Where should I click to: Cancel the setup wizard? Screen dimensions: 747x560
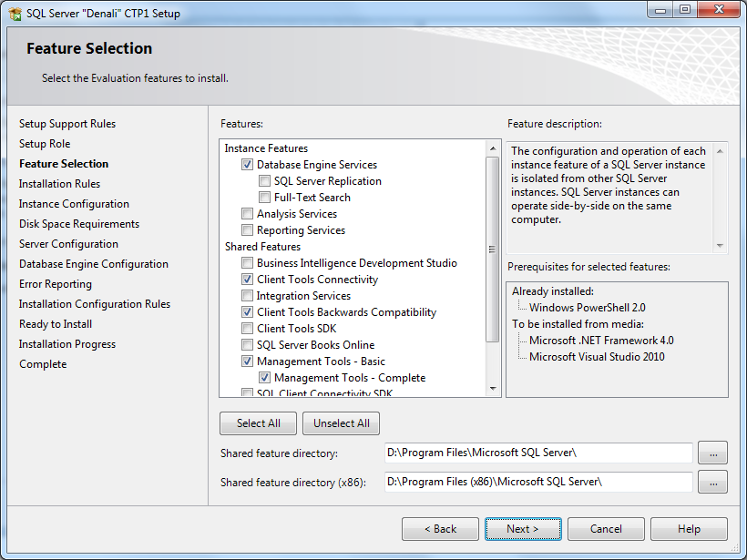click(606, 529)
